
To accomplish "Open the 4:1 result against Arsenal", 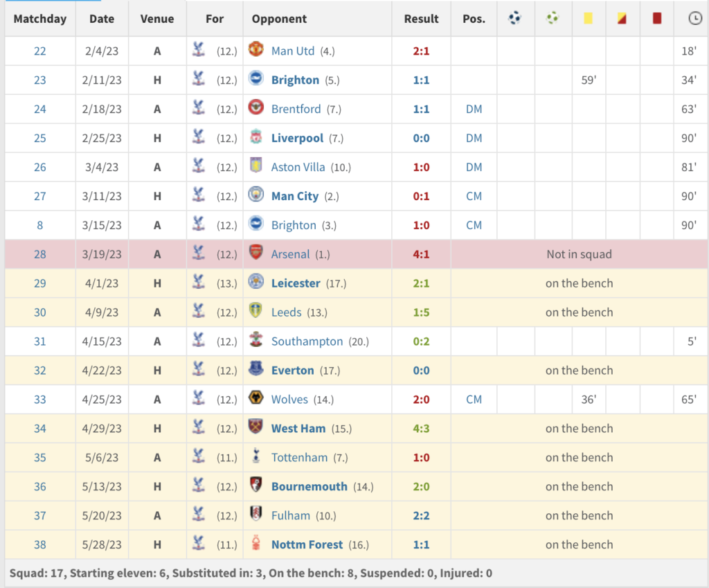I will [421, 254].
